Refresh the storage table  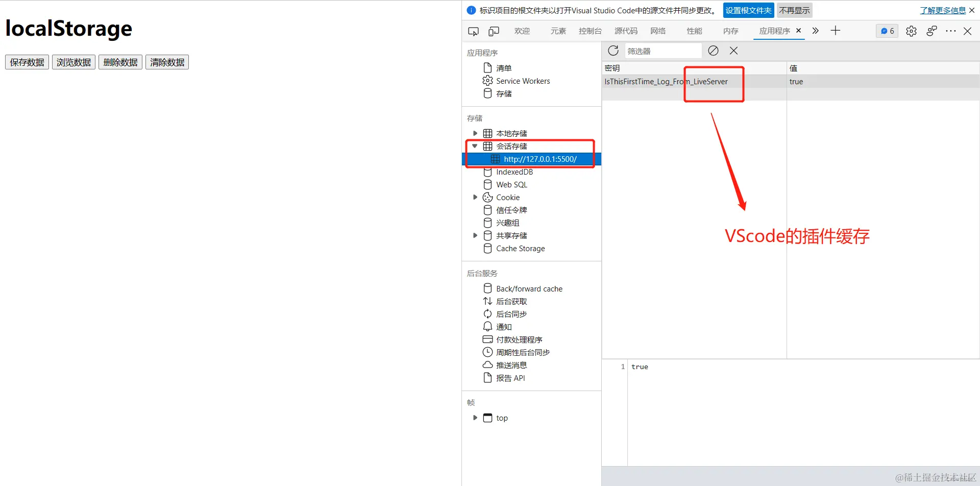tap(614, 51)
